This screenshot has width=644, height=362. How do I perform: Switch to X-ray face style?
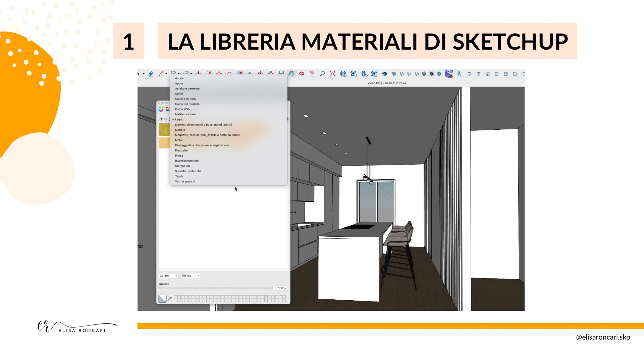(394, 74)
